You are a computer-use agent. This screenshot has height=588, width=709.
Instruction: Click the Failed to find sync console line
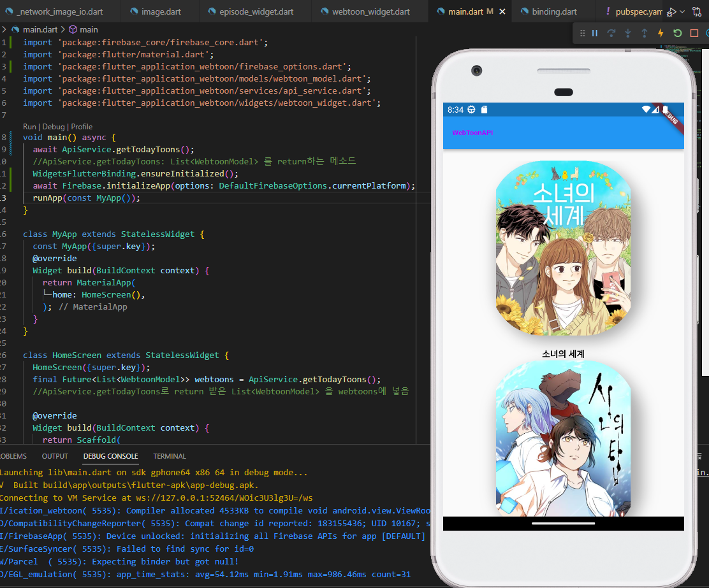click(127, 549)
